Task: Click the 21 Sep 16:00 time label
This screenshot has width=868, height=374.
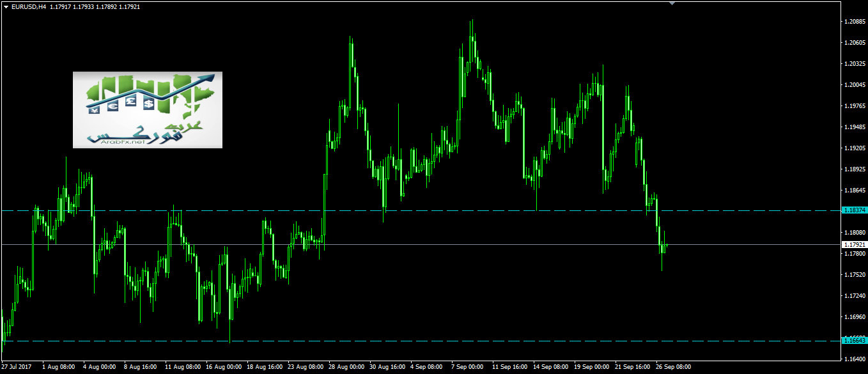Action: [x=632, y=368]
